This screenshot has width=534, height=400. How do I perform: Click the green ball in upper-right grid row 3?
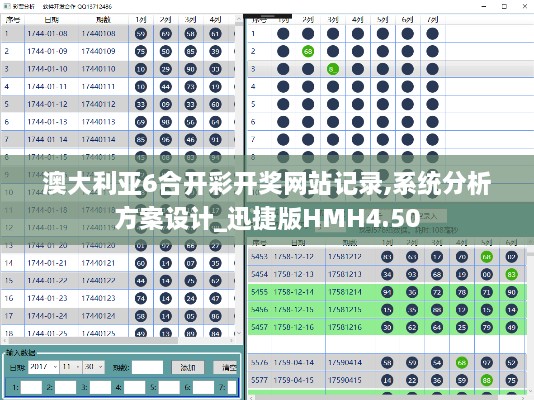click(333, 69)
